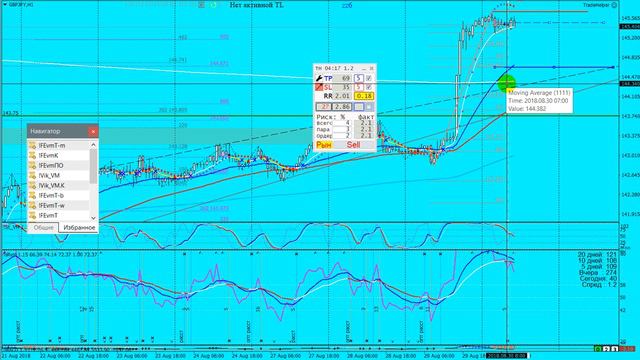Switch to the Общие tab in Navigator
The image size is (640, 360).
[x=43, y=227]
